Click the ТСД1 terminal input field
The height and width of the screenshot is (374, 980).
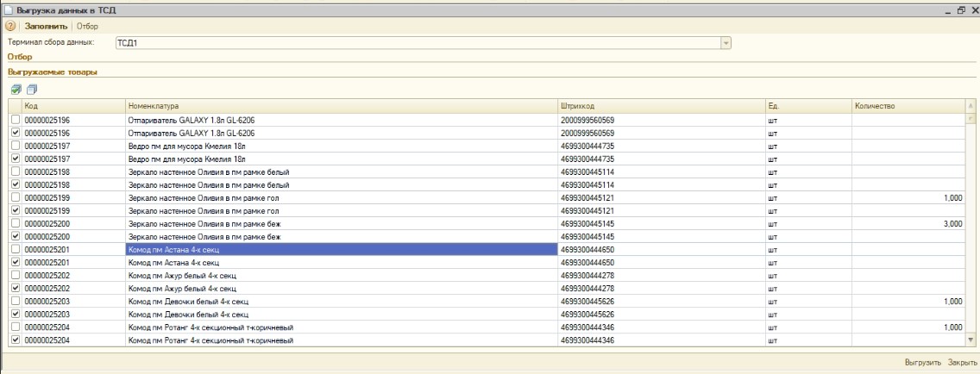pyautogui.click(x=416, y=41)
